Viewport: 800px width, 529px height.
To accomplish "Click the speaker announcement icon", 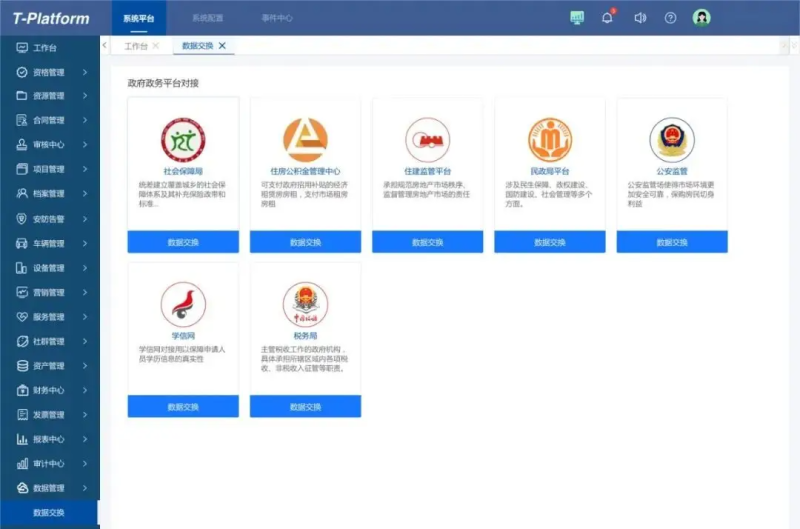I will pyautogui.click(x=640, y=18).
